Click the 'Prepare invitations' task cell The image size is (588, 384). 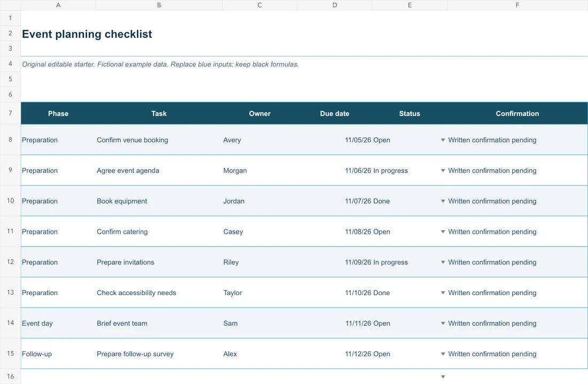159,263
